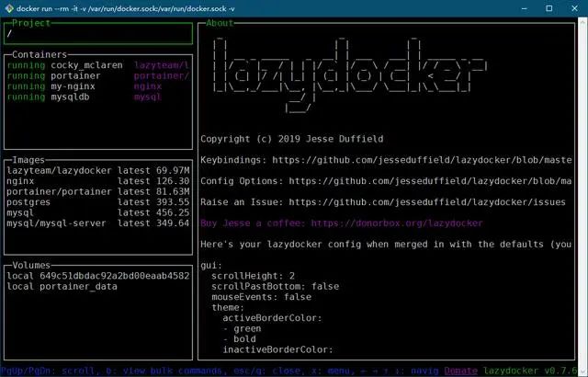Click the 'green' value under activeBorderColor
This screenshot has height=377, width=588.
pos(247,328)
